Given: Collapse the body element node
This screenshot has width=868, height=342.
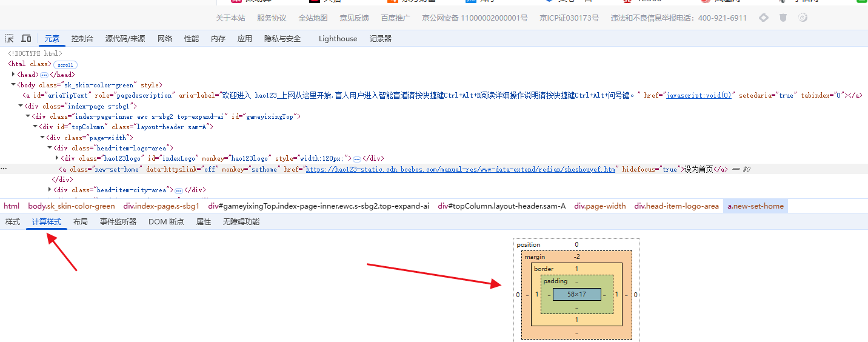Looking at the screenshot, I should pyautogui.click(x=13, y=85).
